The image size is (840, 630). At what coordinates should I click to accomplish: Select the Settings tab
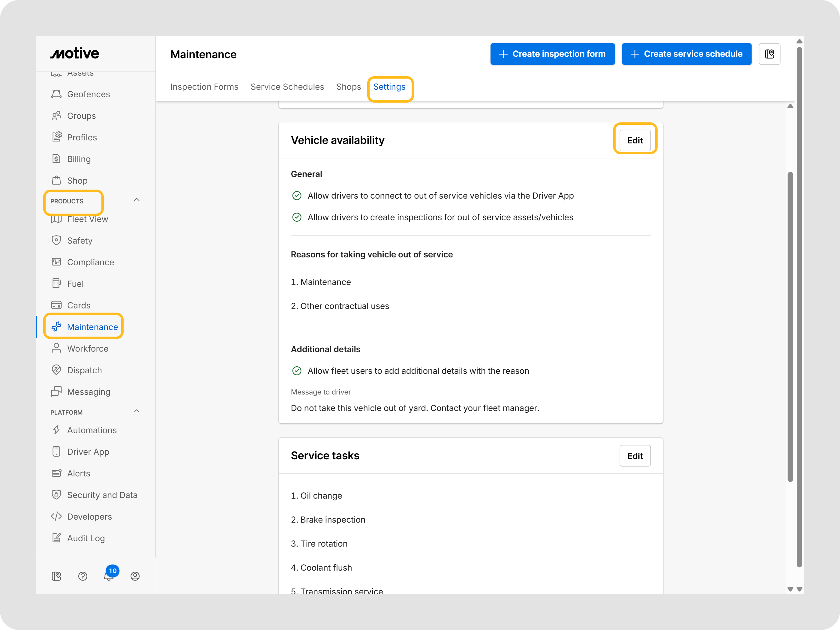(x=389, y=87)
